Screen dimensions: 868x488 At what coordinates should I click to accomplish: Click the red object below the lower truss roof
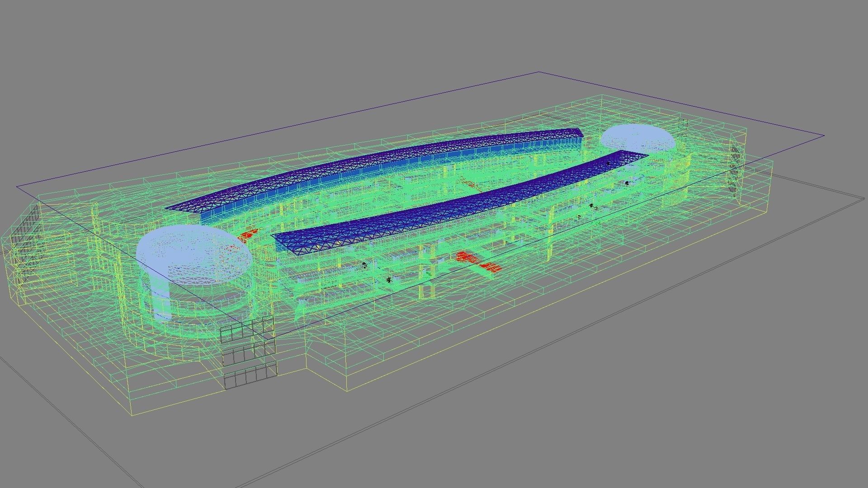coord(478,263)
